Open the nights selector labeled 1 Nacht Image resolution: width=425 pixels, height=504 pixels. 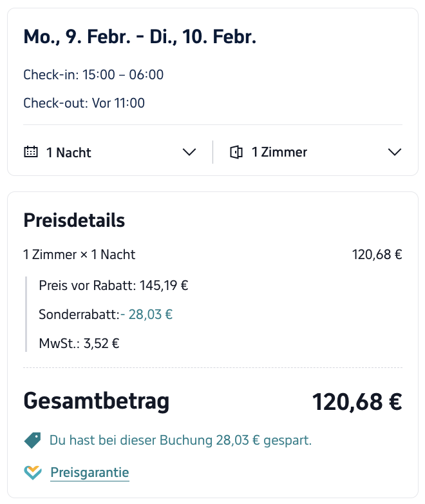68,153
